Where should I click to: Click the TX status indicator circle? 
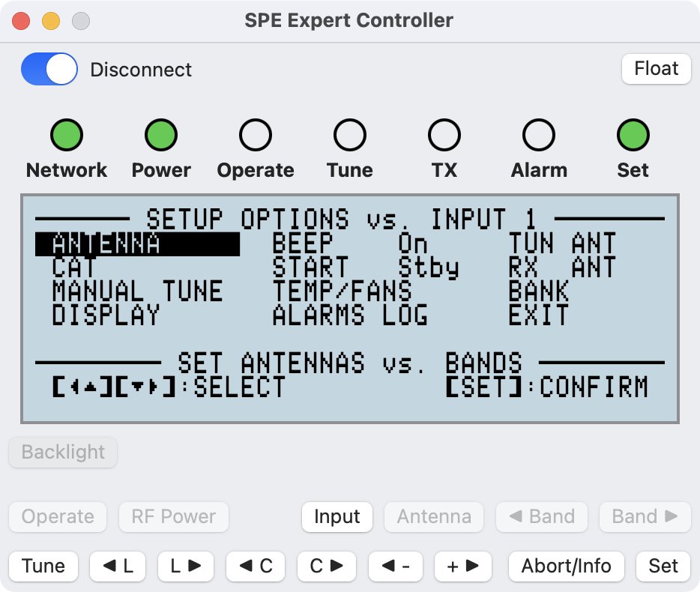click(444, 135)
